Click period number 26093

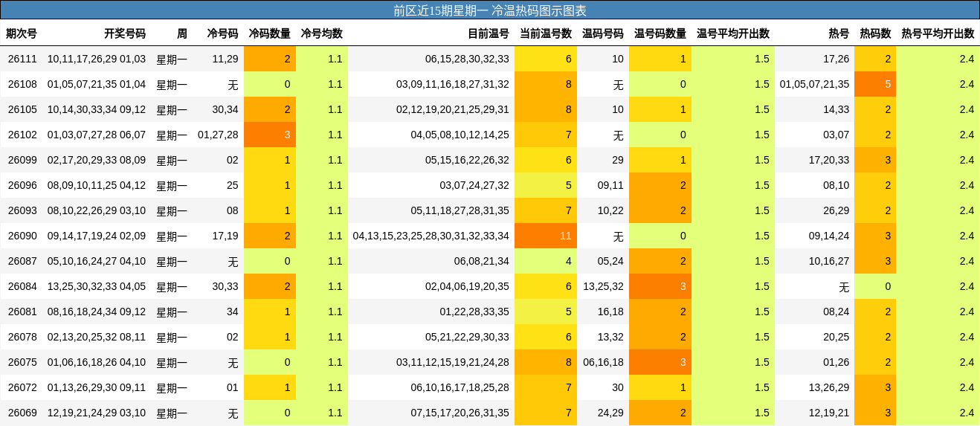click(22, 210)
